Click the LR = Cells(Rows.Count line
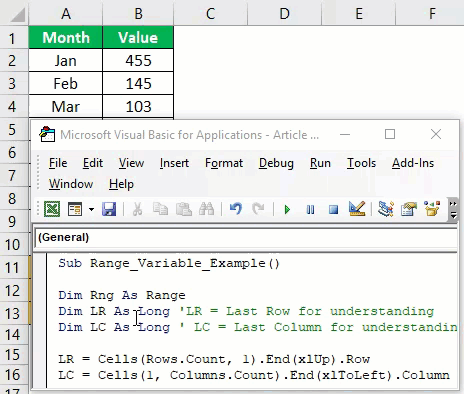Image resolution: width=464 pixels, height=394 pixels. [214, 359]
